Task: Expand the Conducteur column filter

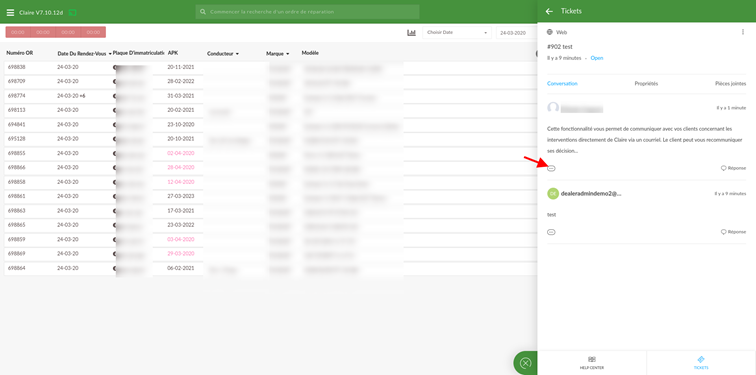Action: 238,54
